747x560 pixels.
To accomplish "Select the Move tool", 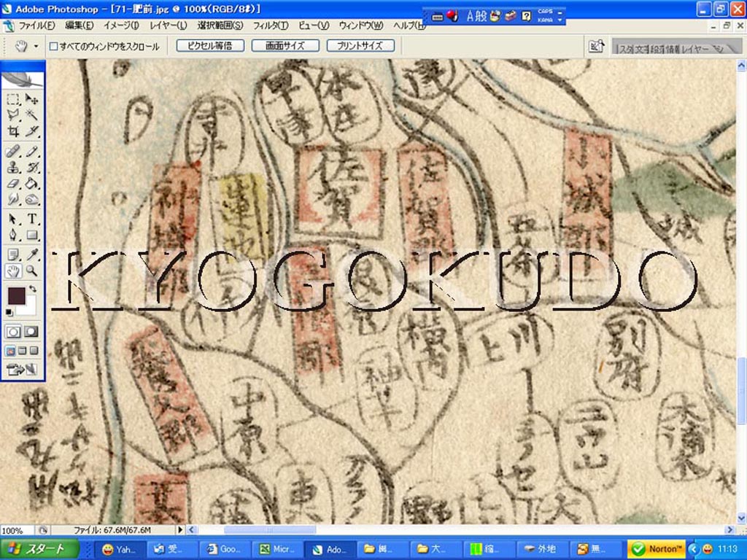I will point(31,99).
